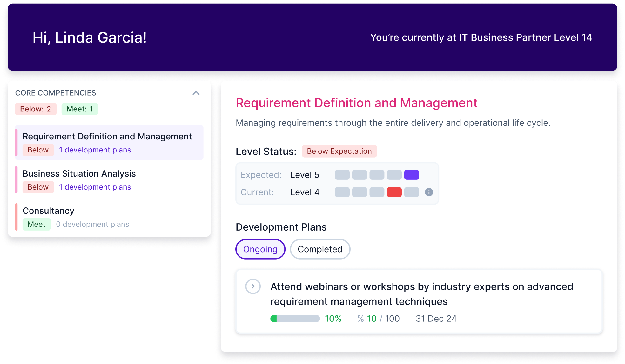Click the percent icon in plan progress

coord(360,319)
